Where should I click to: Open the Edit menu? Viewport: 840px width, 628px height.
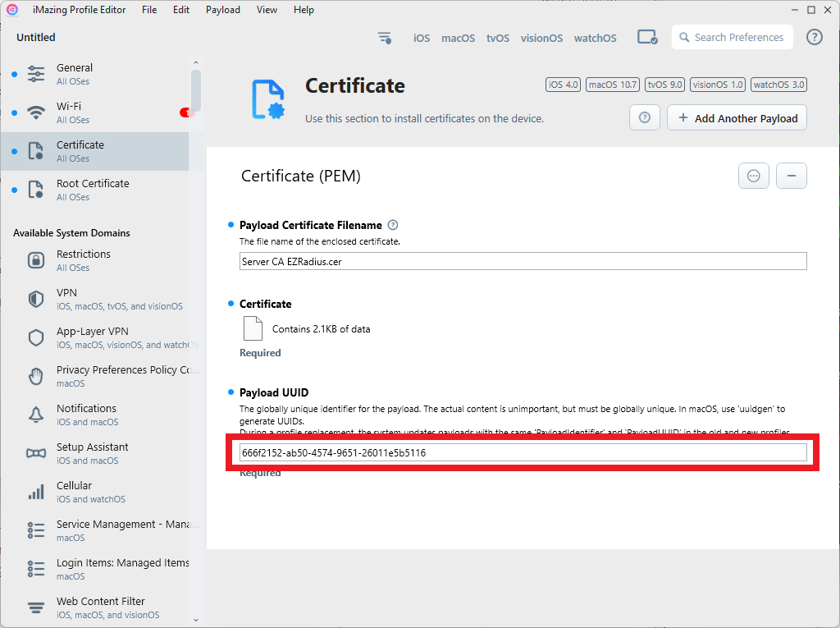181,10
